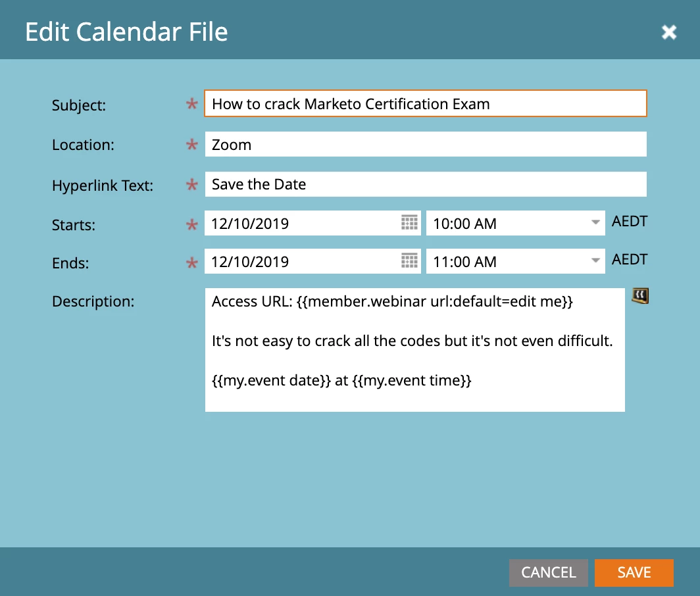The image size is (700, 596).
Task: Click the insert token icon beside Description
Action: pos(640,295)
